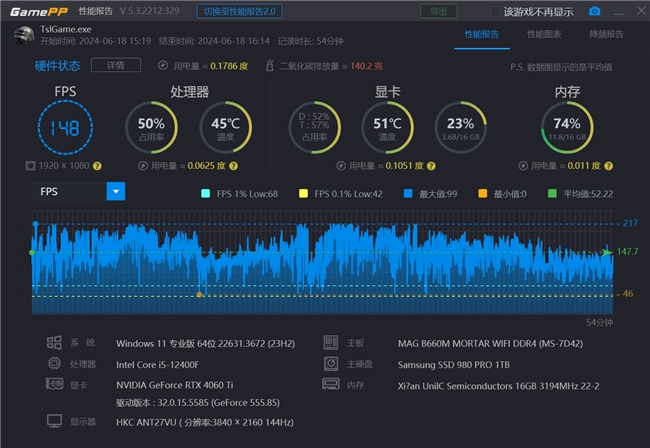
Task: Click the Windows 11 system version text
Action: click(206, 344)
